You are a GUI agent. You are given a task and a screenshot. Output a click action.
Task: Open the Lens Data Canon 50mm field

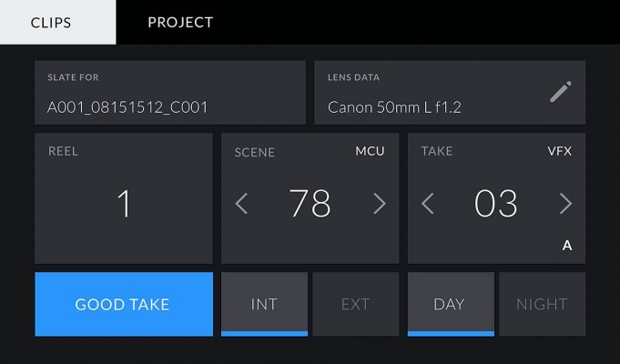pyautogui.click(x=450, y=93)
